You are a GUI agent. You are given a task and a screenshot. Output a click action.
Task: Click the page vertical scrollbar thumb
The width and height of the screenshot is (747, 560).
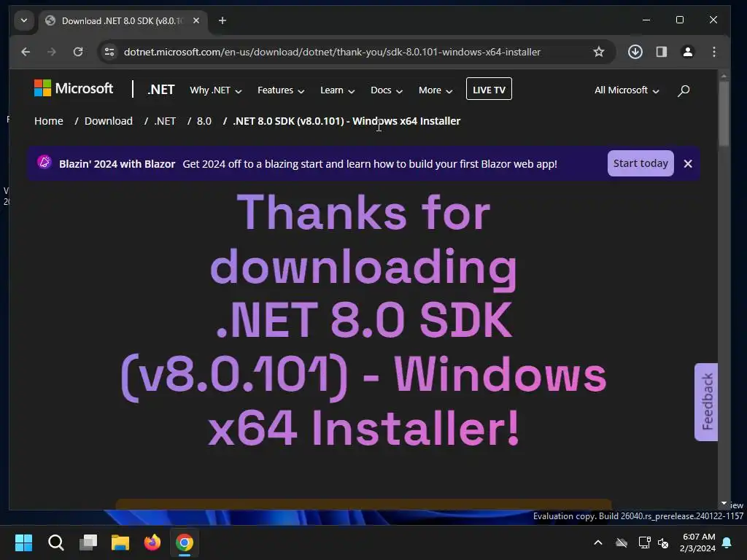click(724, 113)
